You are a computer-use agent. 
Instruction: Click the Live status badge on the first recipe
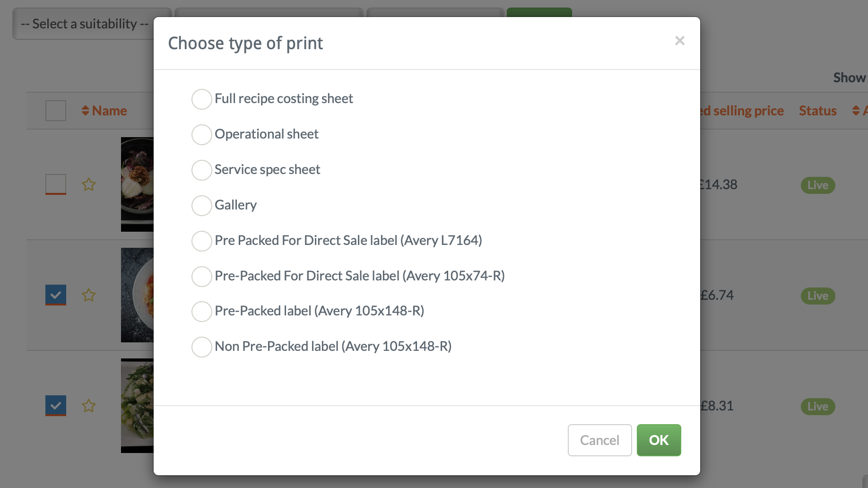[x=817, y=185]
